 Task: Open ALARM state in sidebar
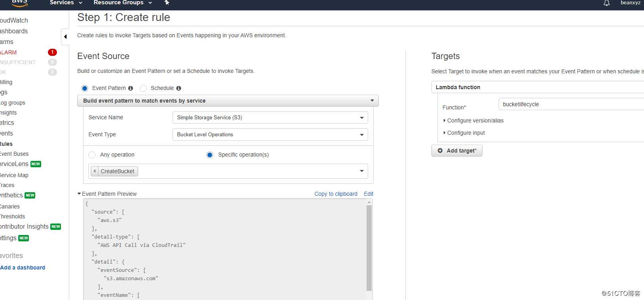(x=8, y=52)
